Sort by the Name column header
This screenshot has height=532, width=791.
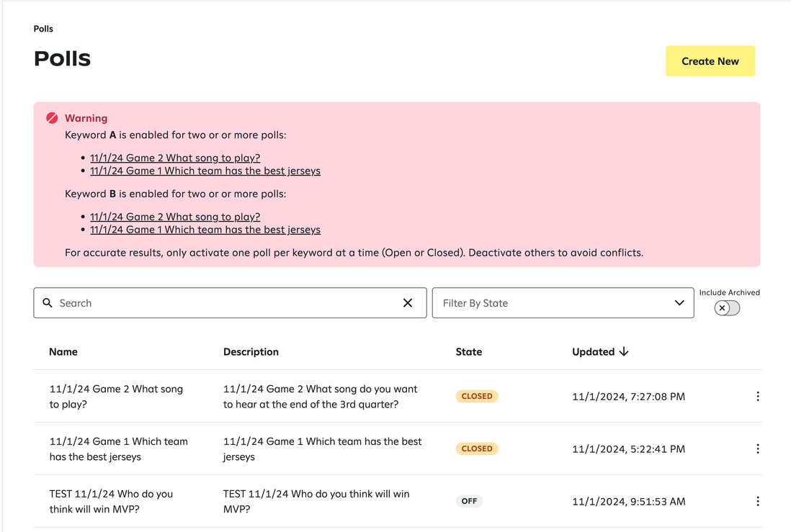pyautogui.click(x=63, y=352)
